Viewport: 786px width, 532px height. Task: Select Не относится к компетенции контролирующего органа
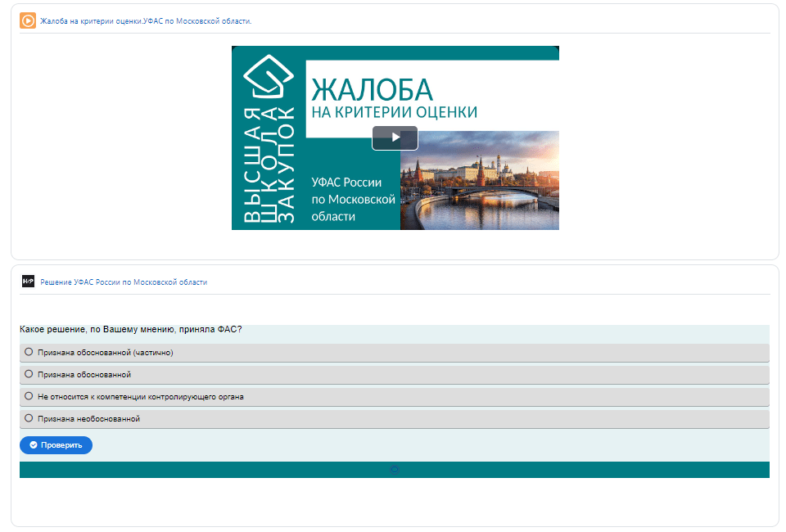29,396
